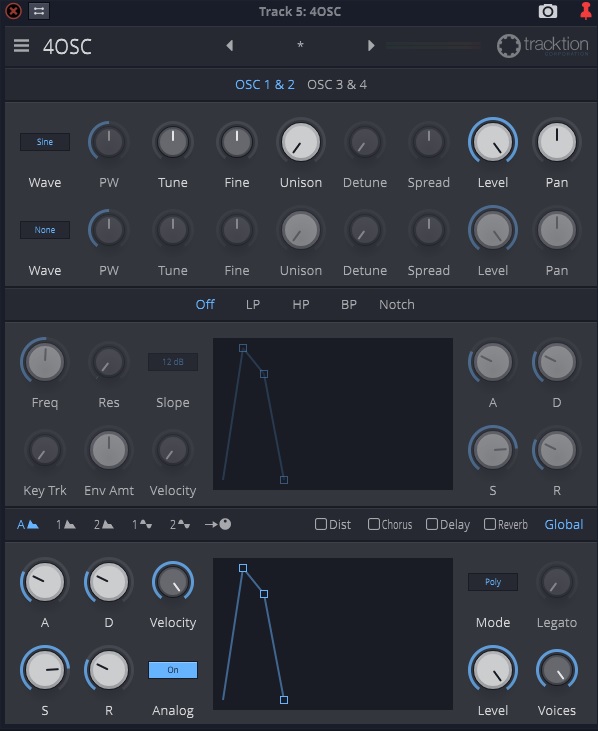Screen dimensions: 598x731
Task: Click the plugin routing icon in title bar
Action: click(39, 11)
